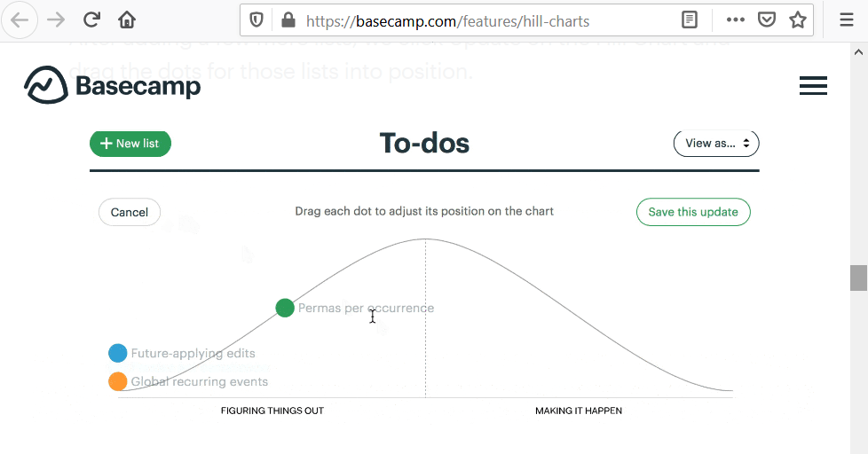The image size is (868, 454).
Task: Click the Basecamp logo
Action: point(113,86)
